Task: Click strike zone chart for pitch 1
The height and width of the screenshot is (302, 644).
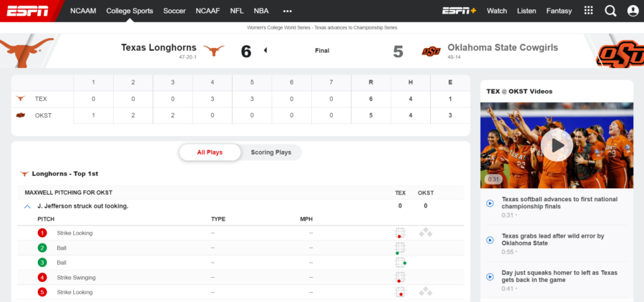Action: (x=400, y=233)
